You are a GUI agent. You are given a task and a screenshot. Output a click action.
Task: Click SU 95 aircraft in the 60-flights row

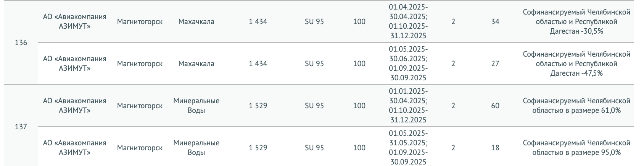tap(314, 106)
